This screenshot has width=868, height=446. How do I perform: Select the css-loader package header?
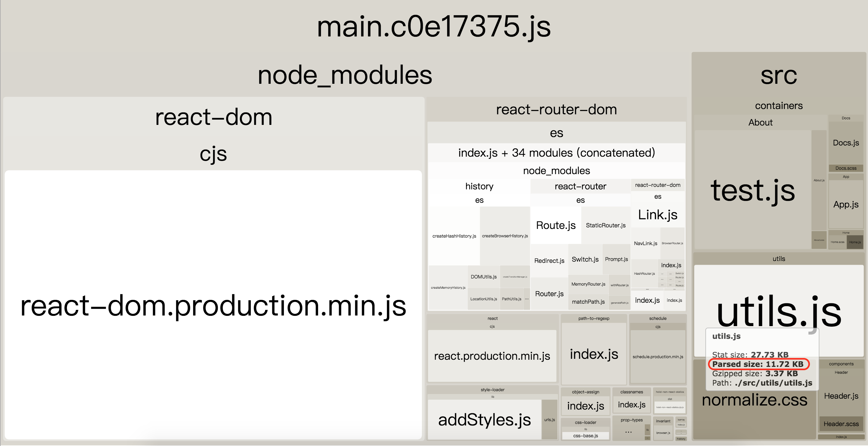pos(585,422)
